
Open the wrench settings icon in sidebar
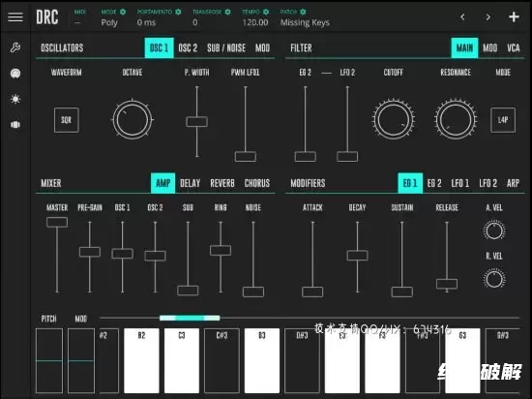(15, 47)
